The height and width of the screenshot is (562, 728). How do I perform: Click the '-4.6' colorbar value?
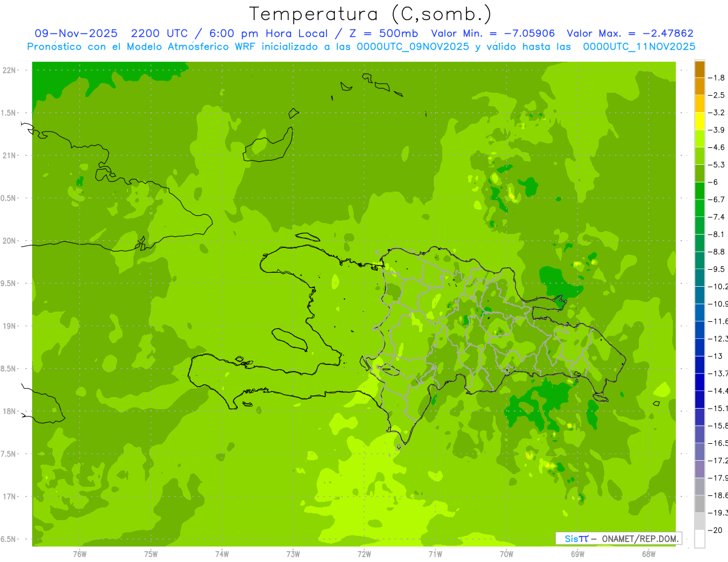click(x=717, y=147)
